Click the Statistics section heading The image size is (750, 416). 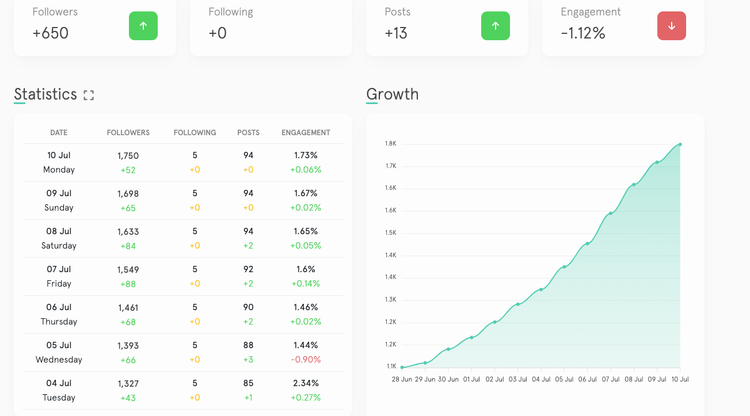pos(45,95)
